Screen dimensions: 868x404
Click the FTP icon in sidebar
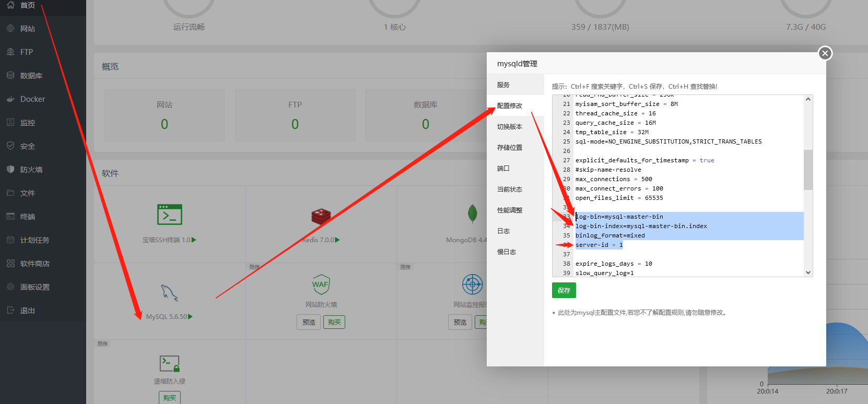pos(10,52)
